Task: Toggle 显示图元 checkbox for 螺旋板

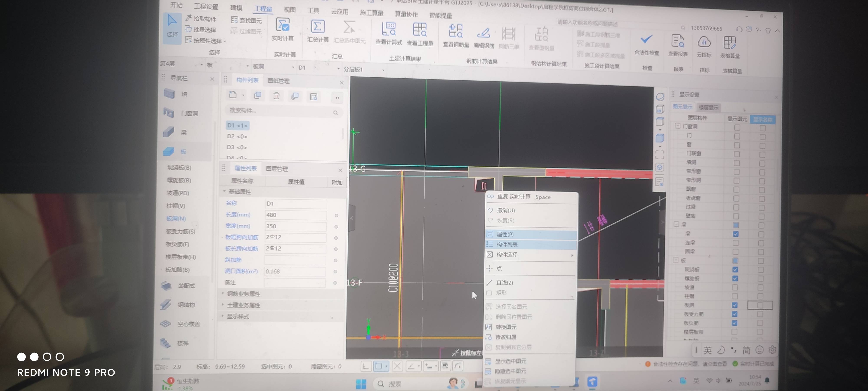Action: point(735,278)
